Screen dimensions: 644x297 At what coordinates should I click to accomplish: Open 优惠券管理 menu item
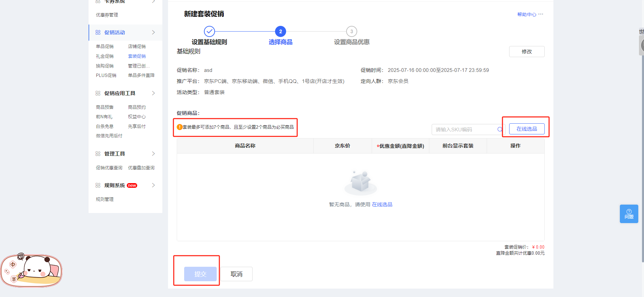tap(107, 15)
